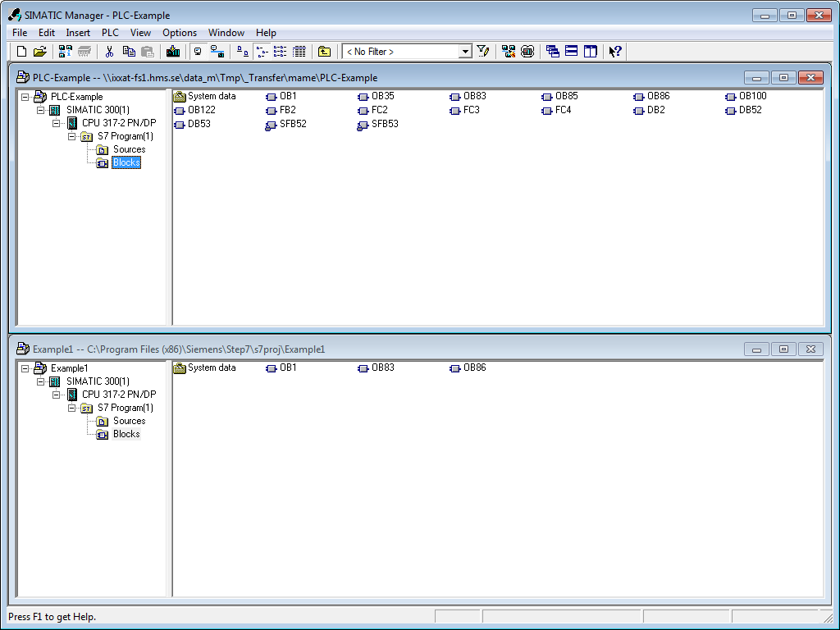Click the context Help arrow icon
The height and width of the screenshot is (630, 840).
coord(615,52)
